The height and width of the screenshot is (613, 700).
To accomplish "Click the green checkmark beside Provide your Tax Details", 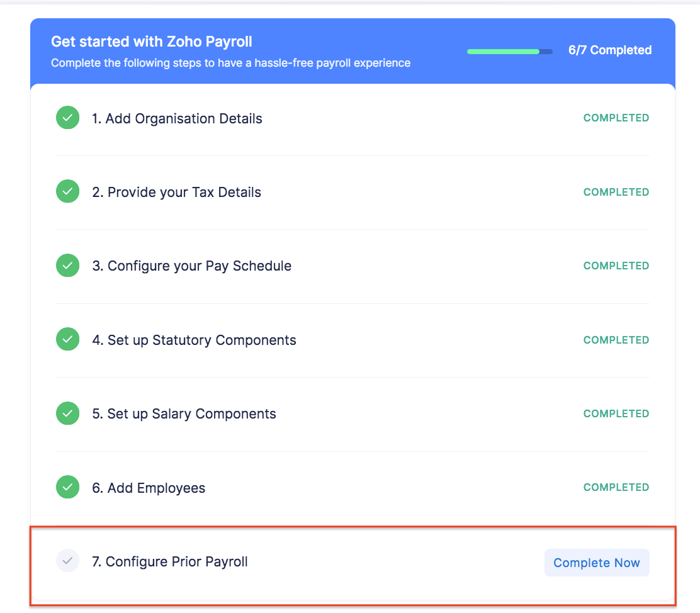I will click(x=67, y=191).
